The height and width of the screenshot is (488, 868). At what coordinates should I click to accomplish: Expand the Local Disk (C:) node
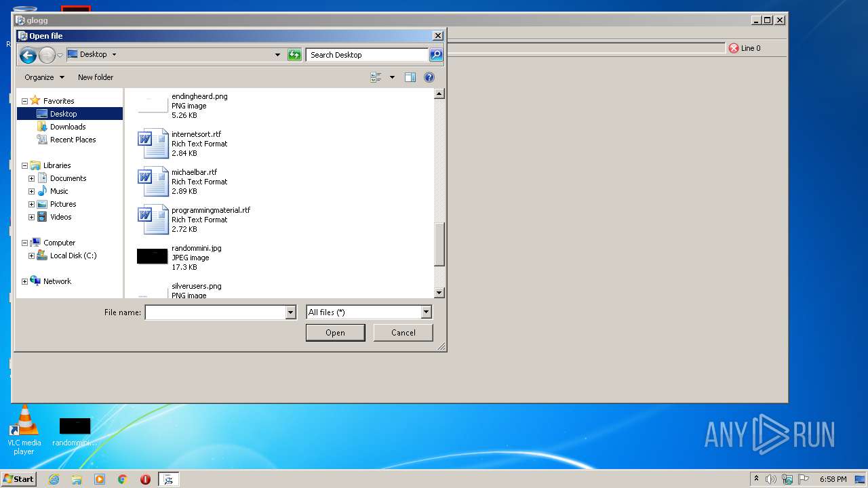click(x=31, y=256)
